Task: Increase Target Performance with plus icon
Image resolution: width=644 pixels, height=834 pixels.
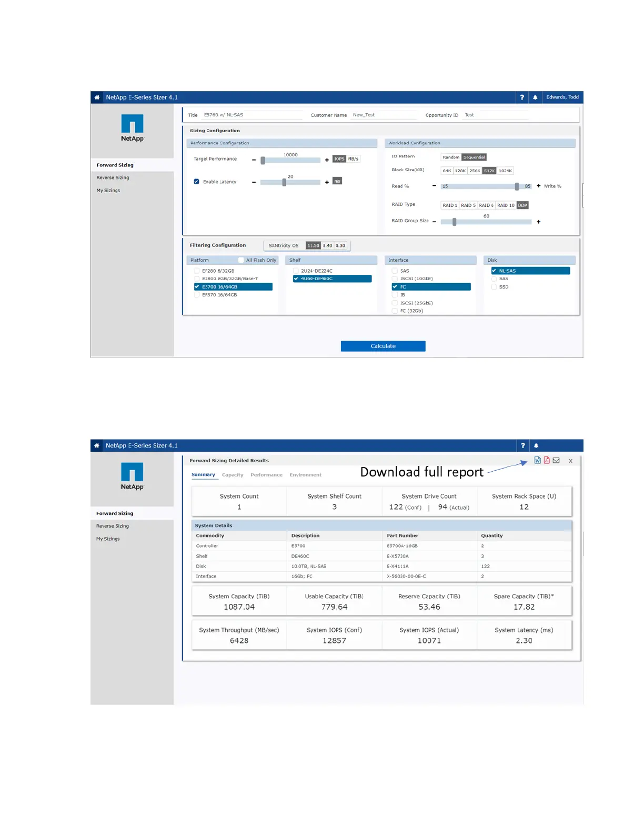Action: coord(327,160)
